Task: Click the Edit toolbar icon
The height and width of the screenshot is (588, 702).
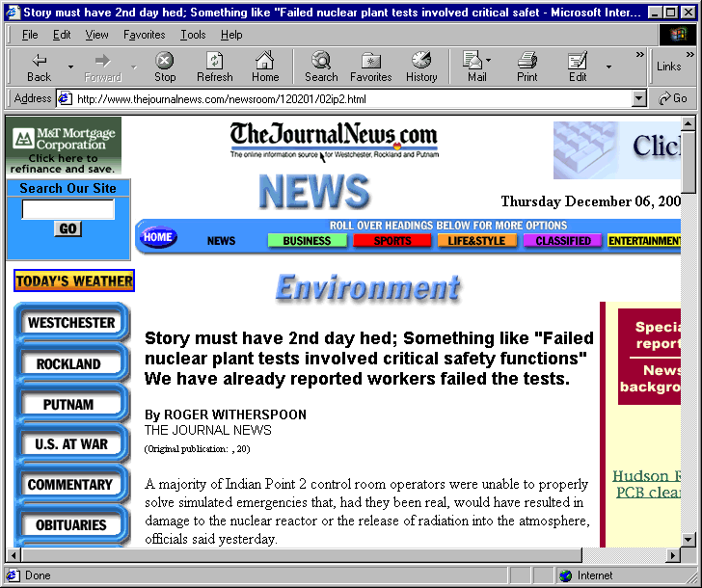Action: 578,67
